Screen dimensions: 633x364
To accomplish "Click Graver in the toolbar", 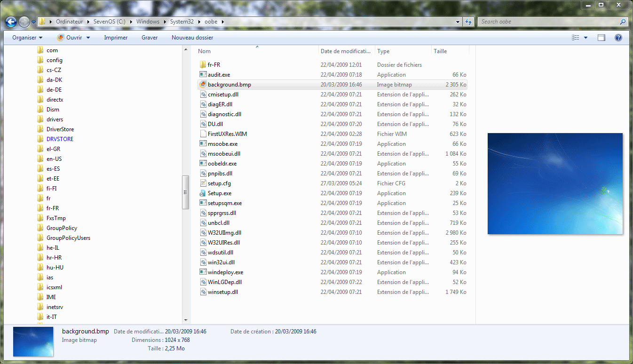I will point(150,38).
